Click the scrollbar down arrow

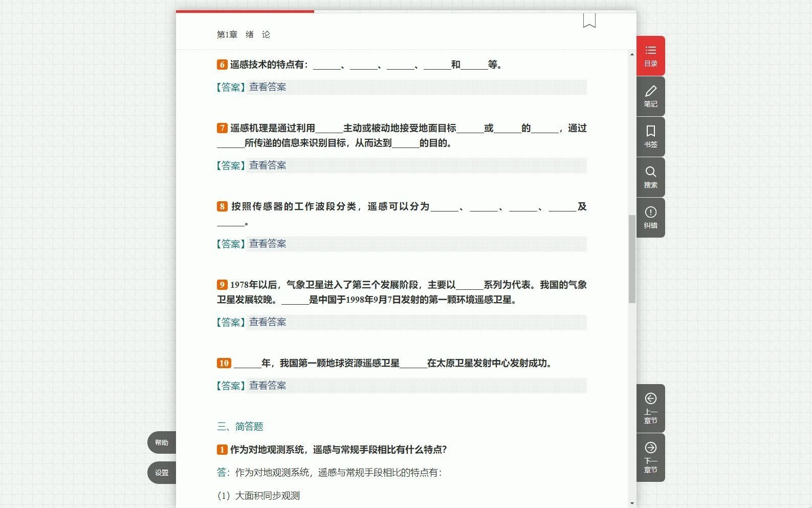click(x=632, y=503)
